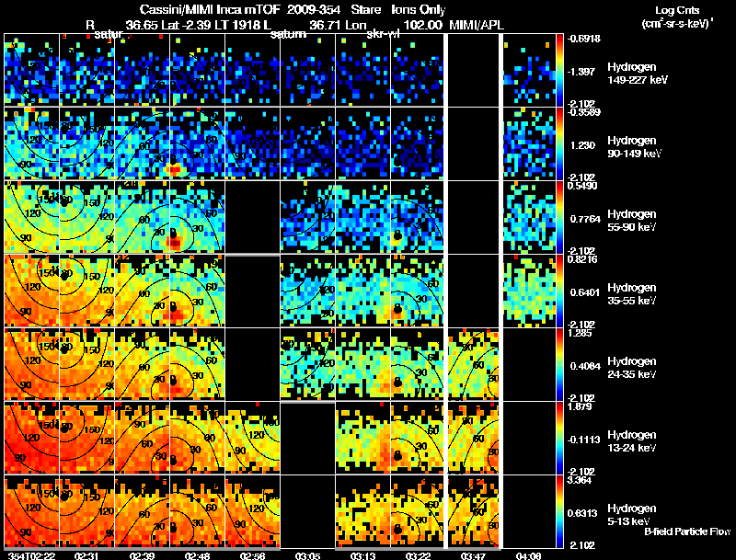Click the '03:05' time axis label
736x560 pixels.
[307, 555]
